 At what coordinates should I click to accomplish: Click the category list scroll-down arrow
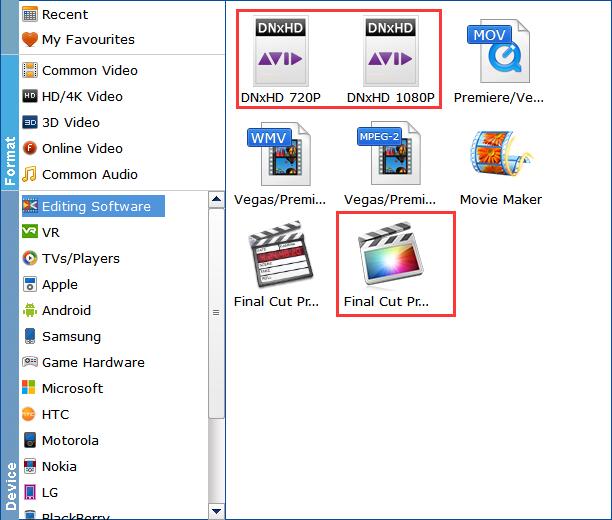click(x=216, y=511)
